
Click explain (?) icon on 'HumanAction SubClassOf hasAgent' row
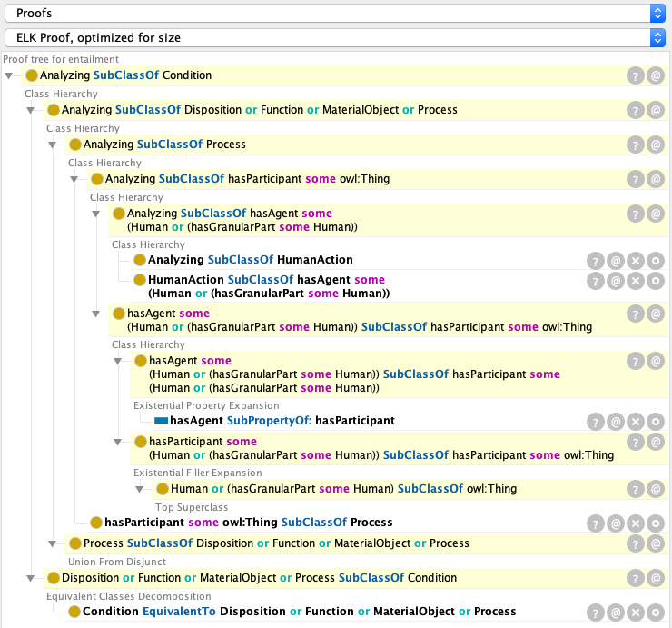596,281
